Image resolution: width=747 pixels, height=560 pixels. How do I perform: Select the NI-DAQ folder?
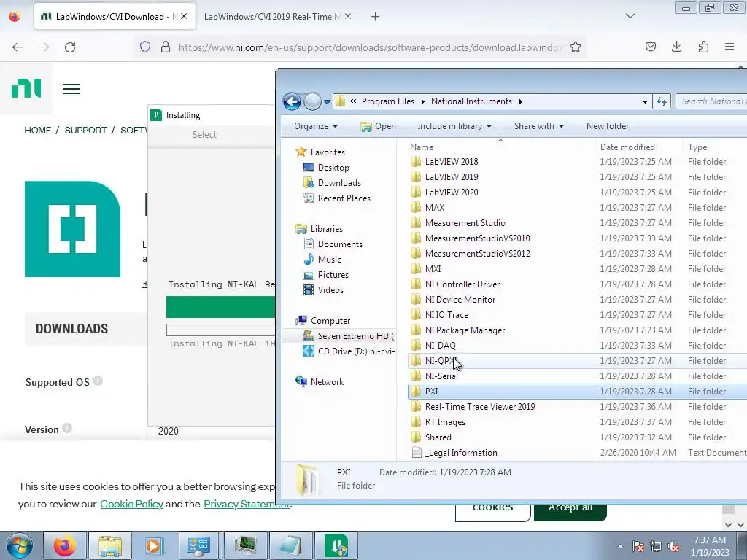pyautogui.click(x=440, y=345)
